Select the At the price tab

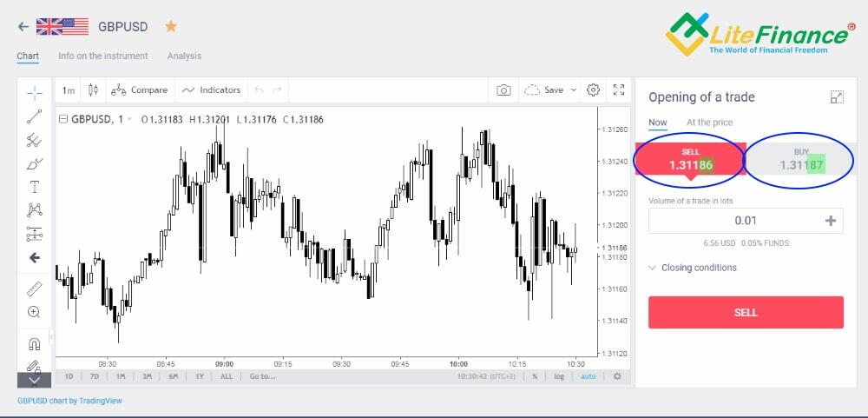710,123
